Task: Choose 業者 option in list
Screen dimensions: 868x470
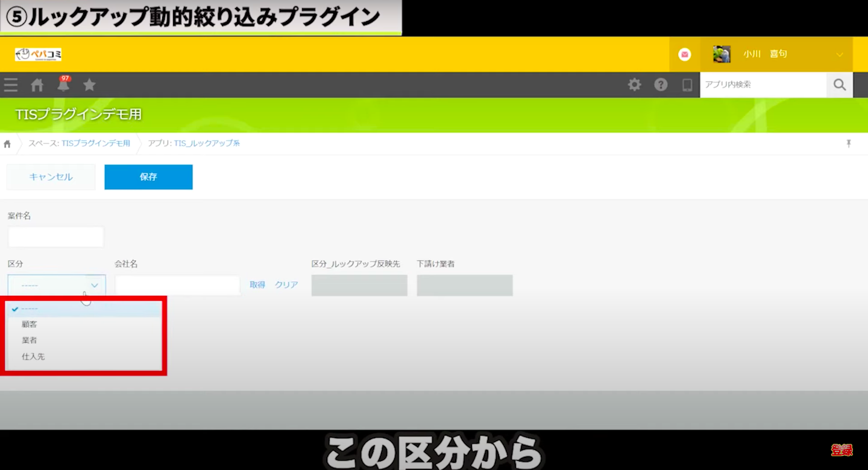Action: 30,340
